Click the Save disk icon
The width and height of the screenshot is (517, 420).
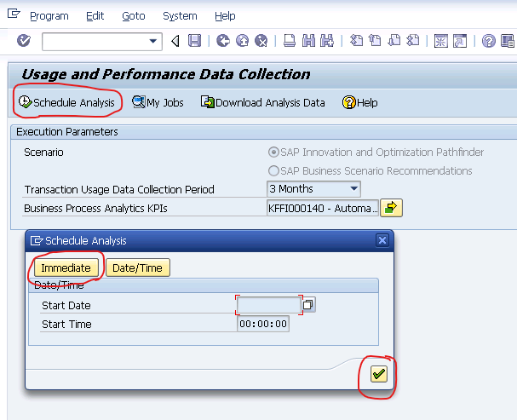click(194, 41)
